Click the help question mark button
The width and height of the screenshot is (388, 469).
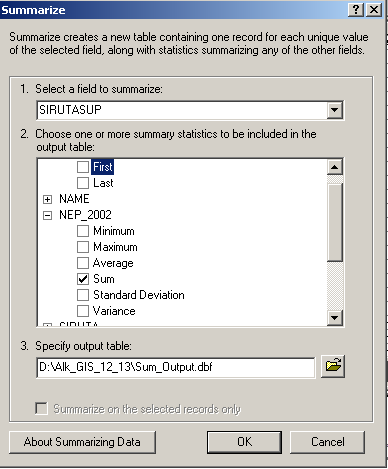[356, 10]
